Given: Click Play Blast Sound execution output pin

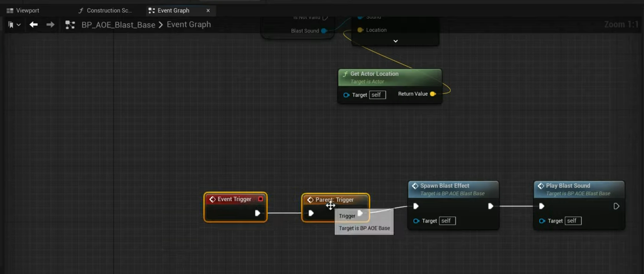Looking at the screenshot, I should (x=616, y=206).
